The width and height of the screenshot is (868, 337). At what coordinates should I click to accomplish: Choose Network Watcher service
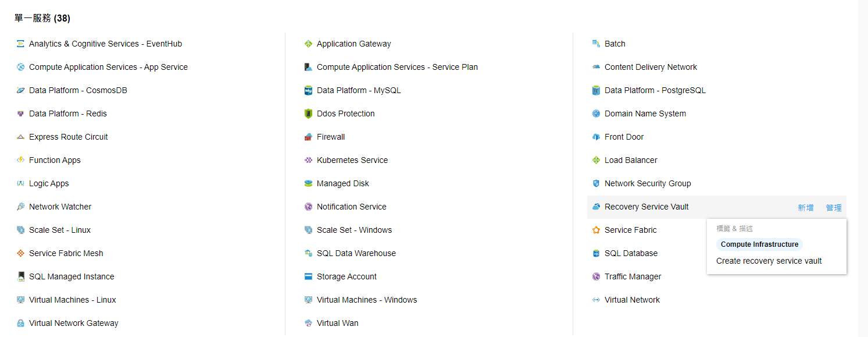click(x=60, y=207)
